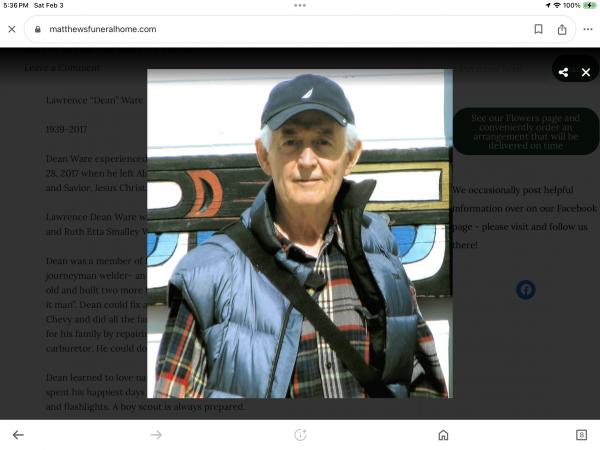Click the Flowers page order button
Screen dimensions: 600x450
[525, 131]
